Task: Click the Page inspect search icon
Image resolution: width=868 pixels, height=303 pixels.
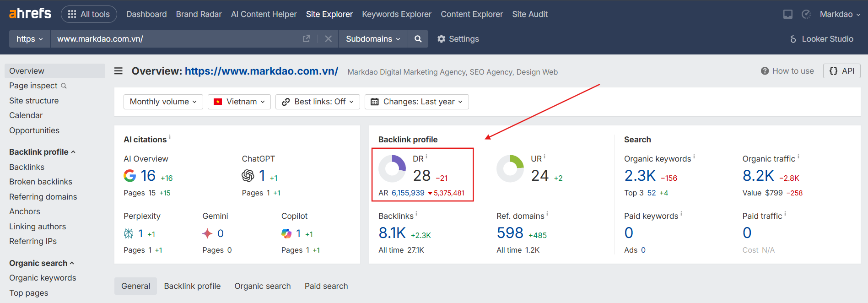Action: [x=64, y=86]
